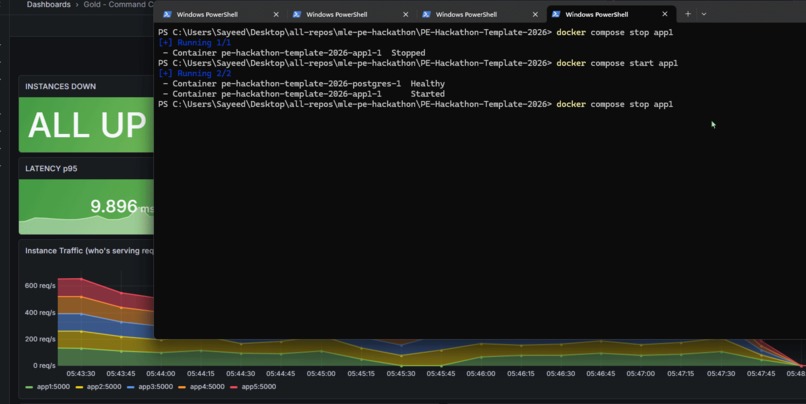Close the fourth active PowerShell tab

point(665,14)
